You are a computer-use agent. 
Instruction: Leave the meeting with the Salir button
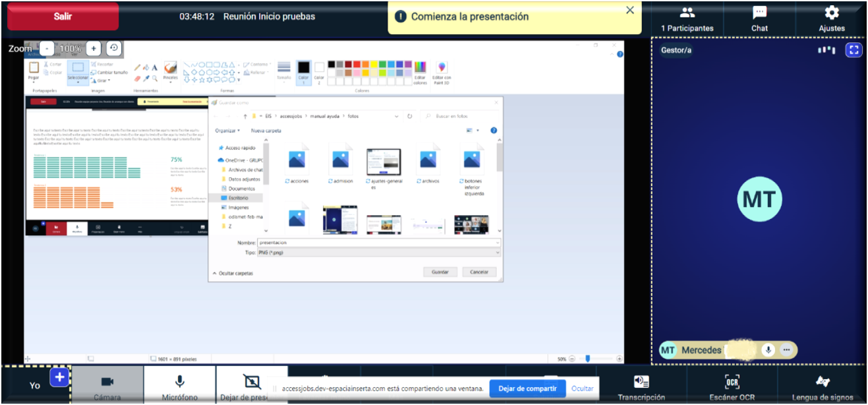click(63, 16)
